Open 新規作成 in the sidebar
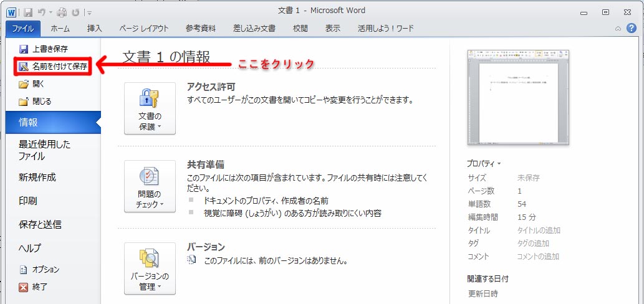The height and width of the screenshot is (304, 644). 37,178
